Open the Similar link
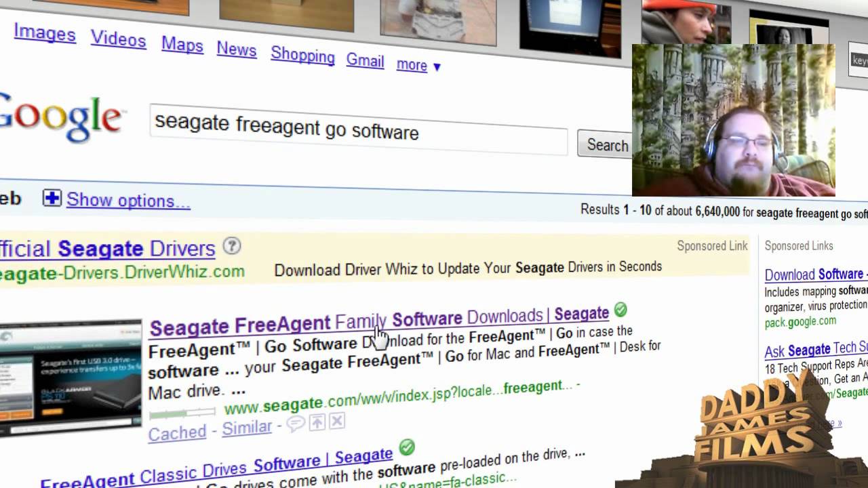The image size is (868, 488). (247, 428)
